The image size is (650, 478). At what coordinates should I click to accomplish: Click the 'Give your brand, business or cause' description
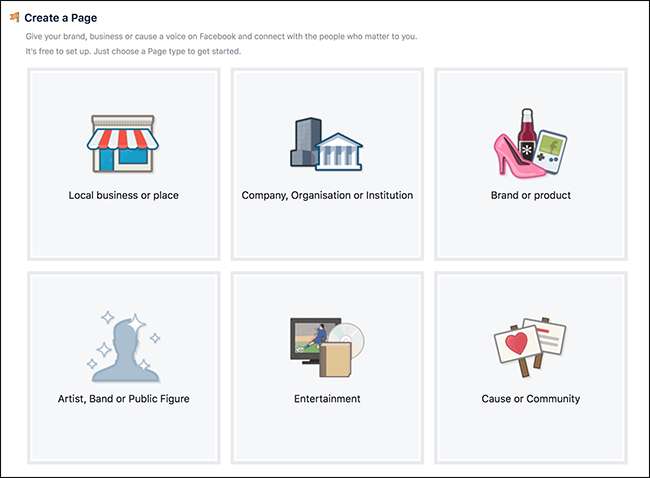(x=221, y=36)
